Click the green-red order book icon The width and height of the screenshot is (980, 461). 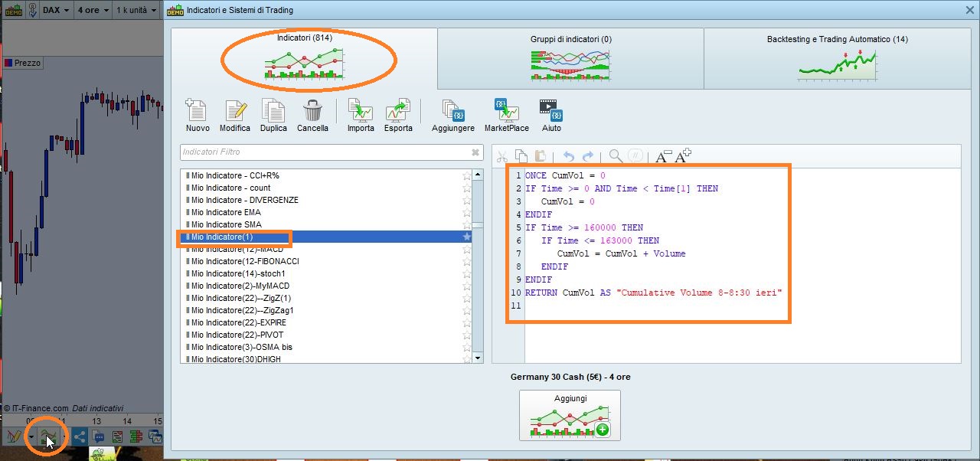point(137,437)
